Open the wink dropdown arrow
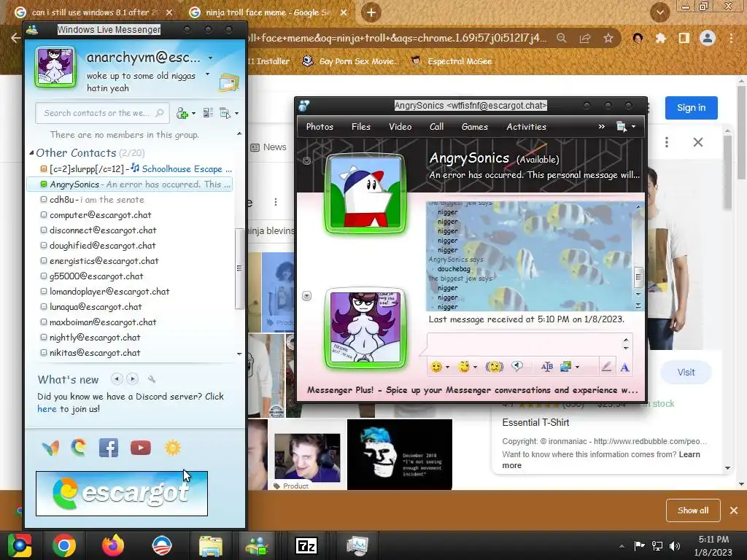Viewport: 747px width, 560px height. [475, 367]
